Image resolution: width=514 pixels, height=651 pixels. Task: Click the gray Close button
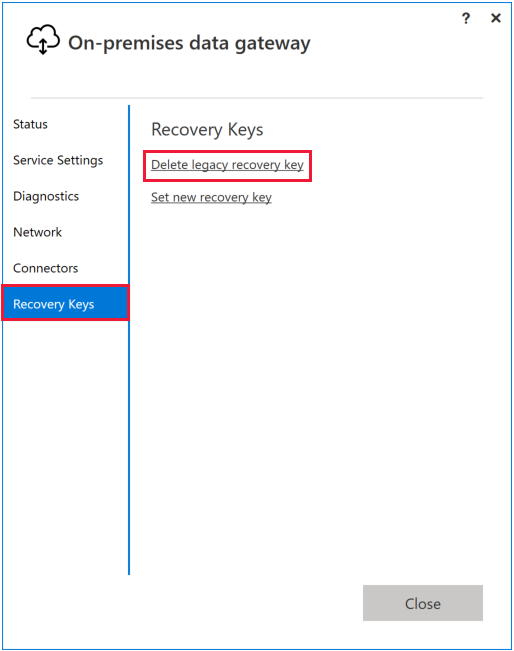[423, 603]
